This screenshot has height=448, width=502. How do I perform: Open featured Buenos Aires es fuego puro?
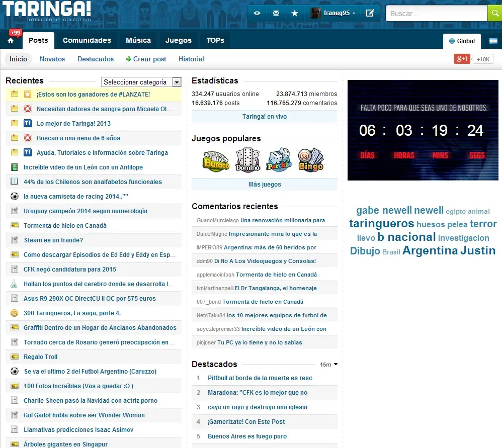[x=247, y=436]
